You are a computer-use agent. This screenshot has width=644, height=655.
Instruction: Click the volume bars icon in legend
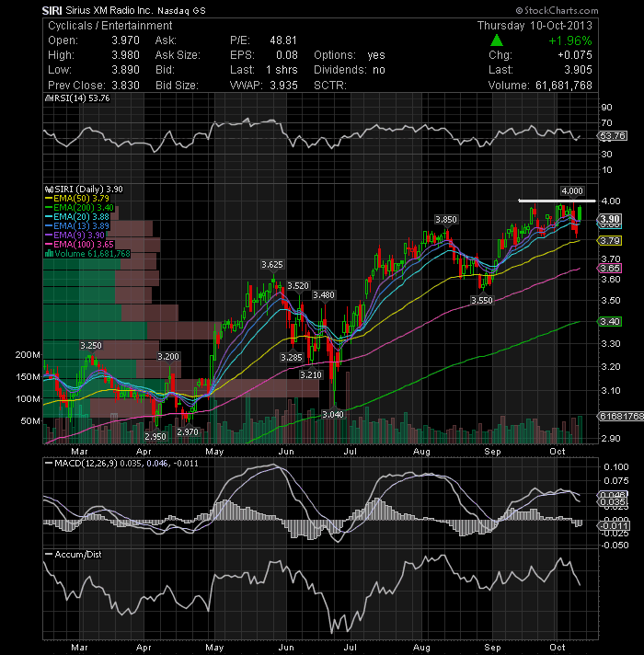(x=49, y=254)
